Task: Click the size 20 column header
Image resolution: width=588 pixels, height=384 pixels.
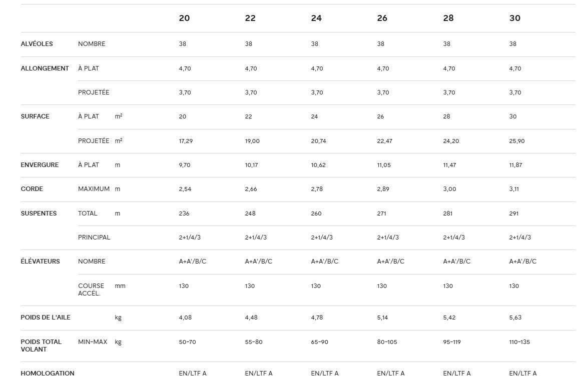Action: [x=184, y=18]
